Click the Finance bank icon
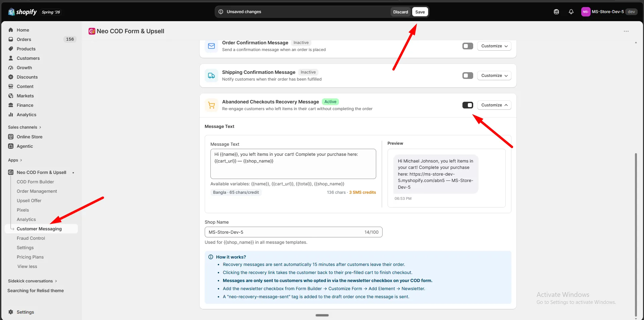This screenshot has height=320, width=644. pos(11,105)
